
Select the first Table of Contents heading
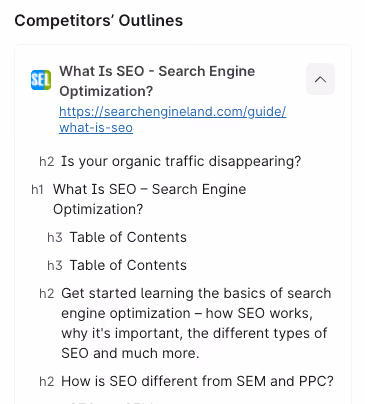128,237
